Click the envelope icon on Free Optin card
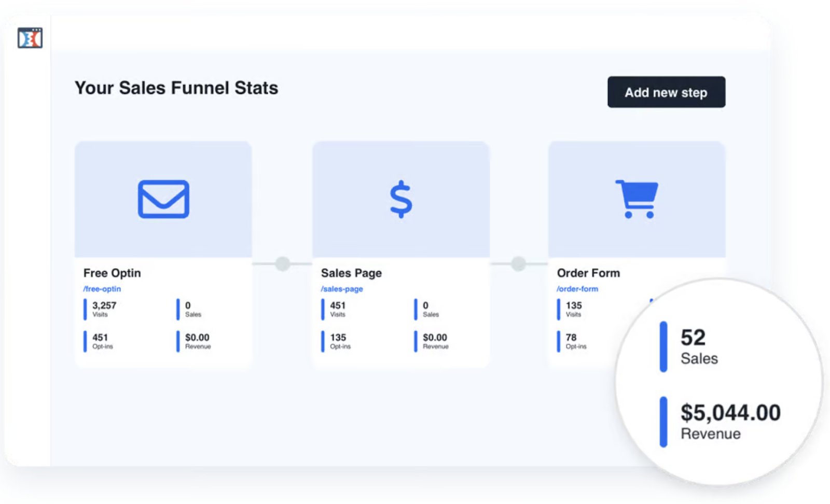830x504 pixels. click(x=163, y=199)
